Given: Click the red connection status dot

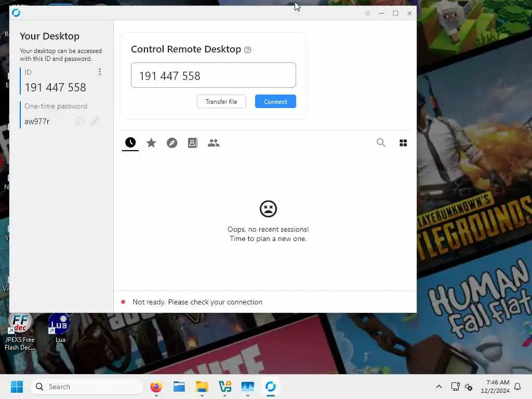Looking at the screenshot, I should tap(123, 302).
